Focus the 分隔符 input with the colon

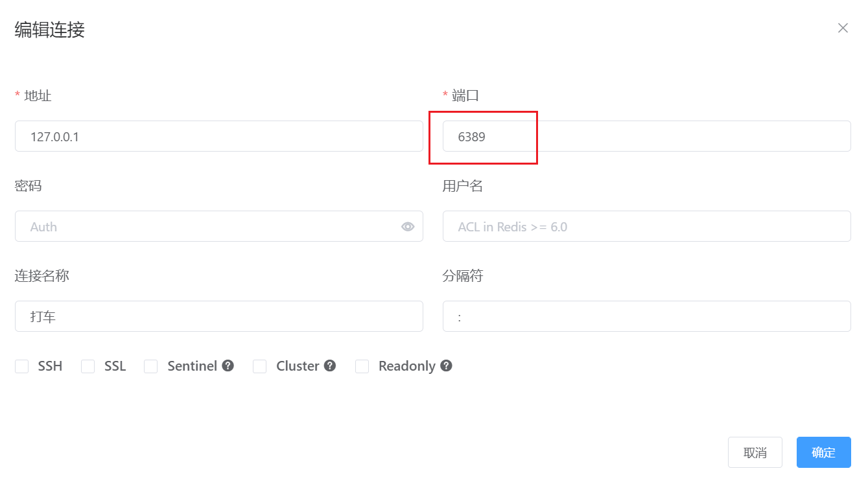click(x=646, y=317)
